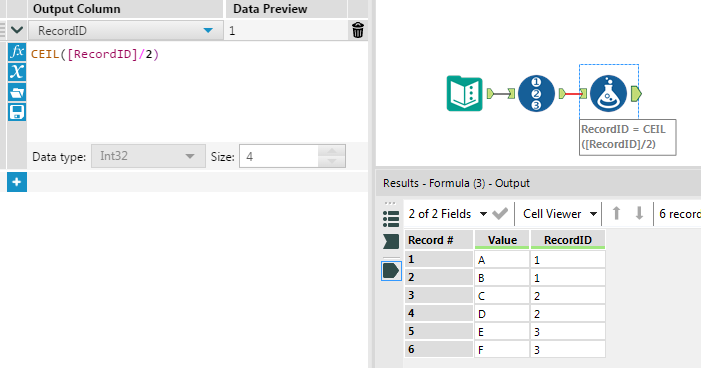701x368 pixels.
Task: Select RecordID cell in row F
Action: 568,349
